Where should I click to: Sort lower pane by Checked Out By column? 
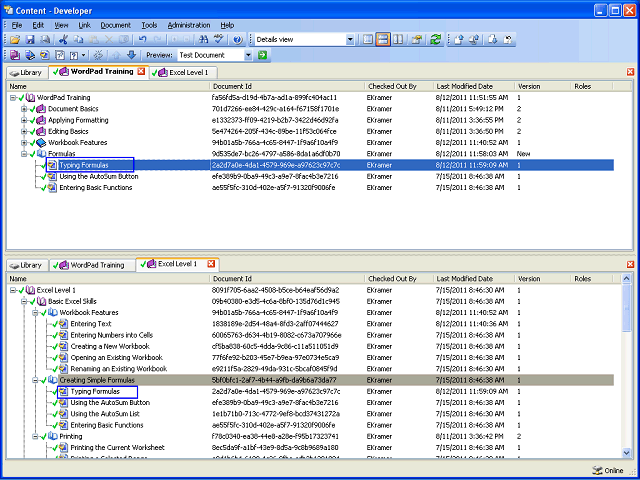pyautogui.click(x=399, y=279)
